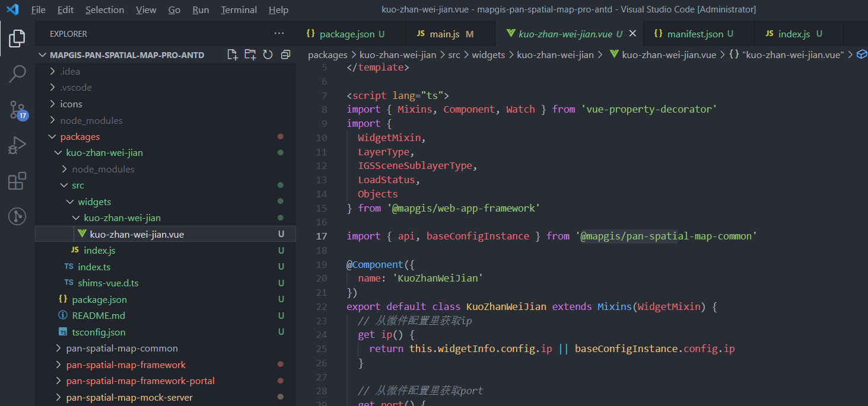Open README.md in the file tree

(x=98, y=316)
